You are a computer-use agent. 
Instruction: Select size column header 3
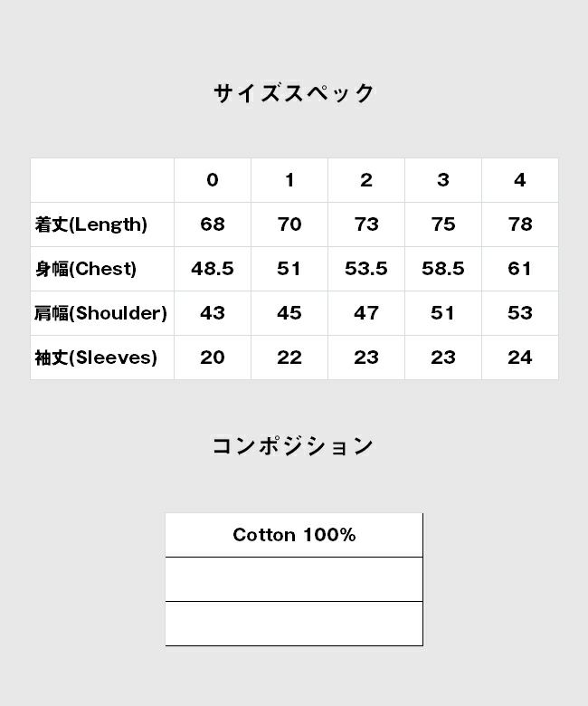443,180
